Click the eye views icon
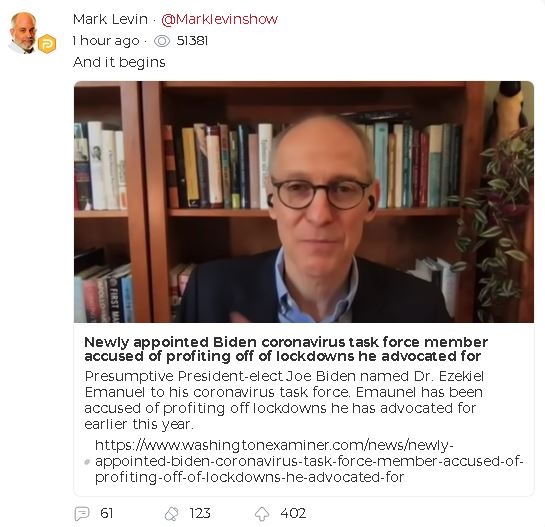Screen dimensions: 545x527 (162, 41)
